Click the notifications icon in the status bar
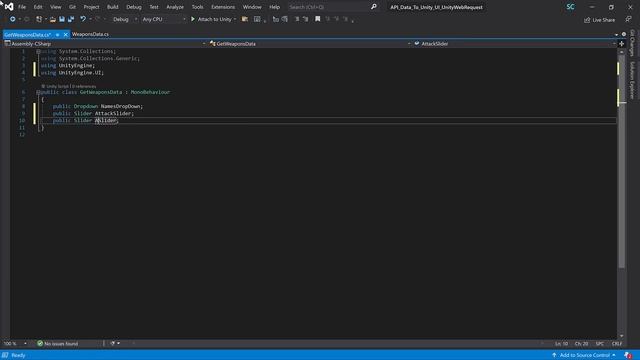 tap(628, 355)
